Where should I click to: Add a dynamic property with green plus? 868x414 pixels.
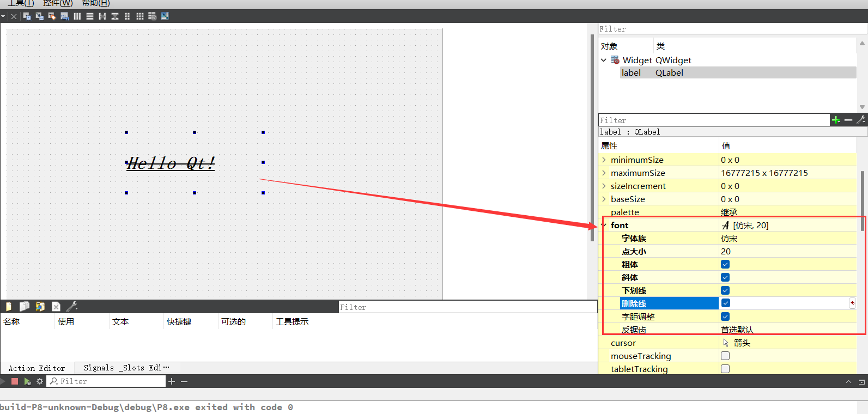pos(836,120)
